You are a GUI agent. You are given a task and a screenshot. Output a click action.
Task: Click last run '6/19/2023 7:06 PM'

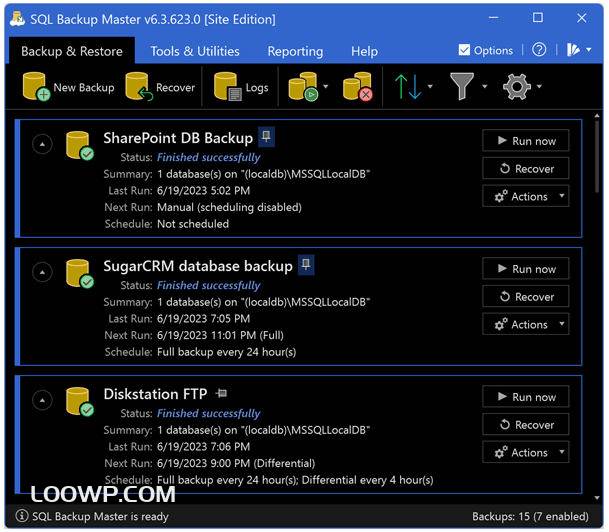pos(204,446)
